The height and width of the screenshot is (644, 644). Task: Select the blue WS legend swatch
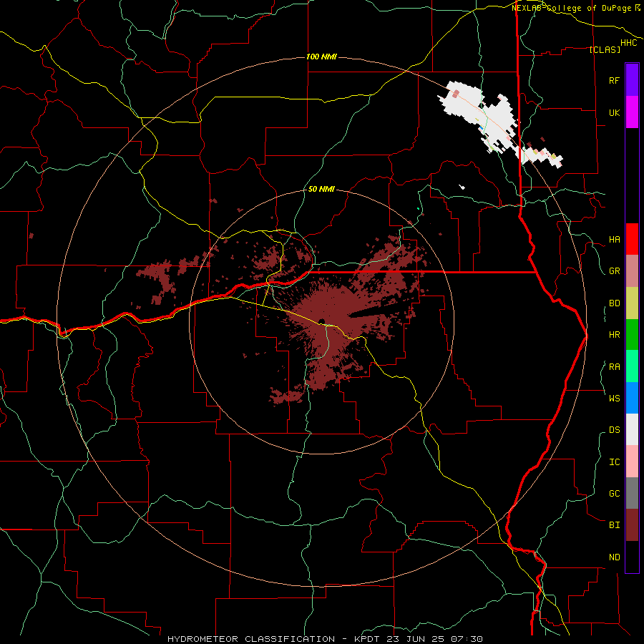[632, 398]
